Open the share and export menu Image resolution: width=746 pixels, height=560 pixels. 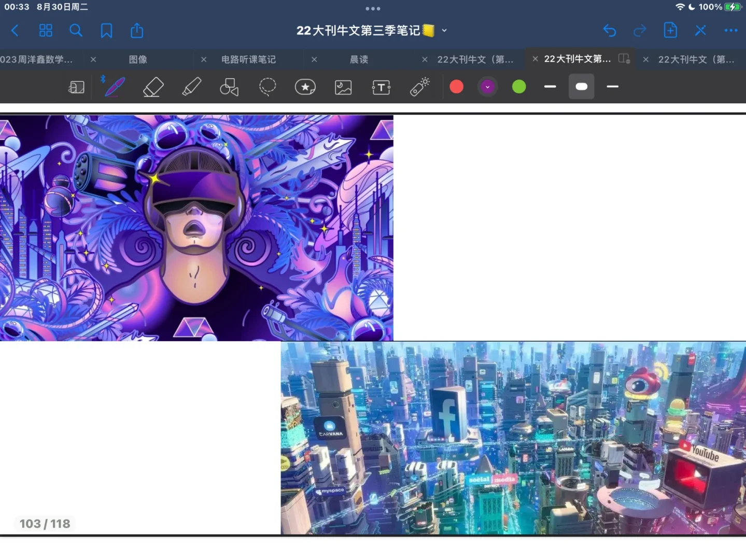137,30
